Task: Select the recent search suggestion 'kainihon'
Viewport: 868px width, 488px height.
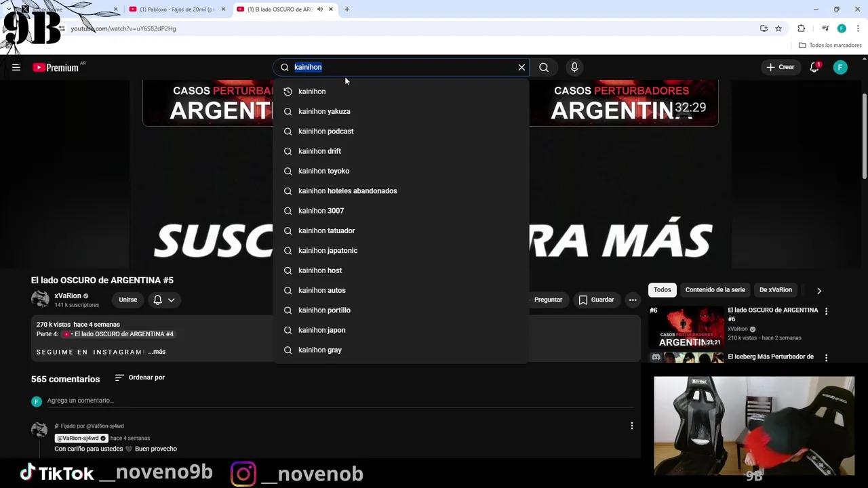Action: coord(401,91)
